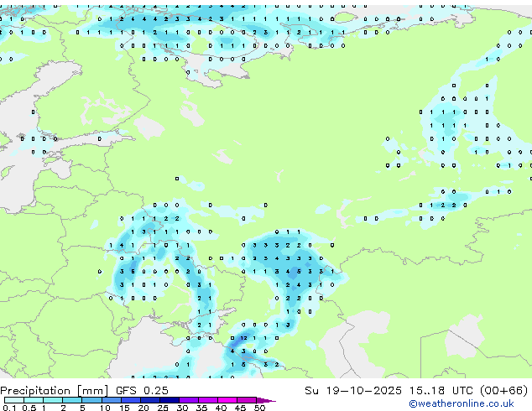Viewport: 532px width, 411px height.
Task: Click the '35' legend scale label
Action: pos(201,408)
